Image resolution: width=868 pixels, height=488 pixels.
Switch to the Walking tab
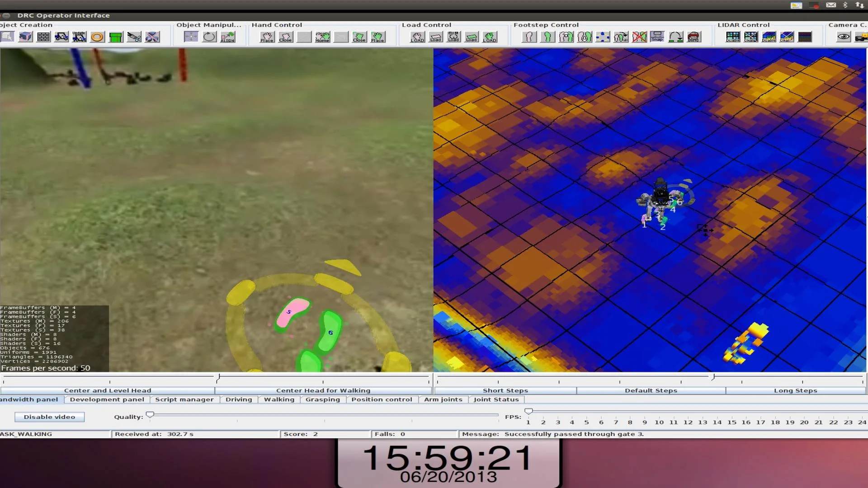(x=279, y=399)
